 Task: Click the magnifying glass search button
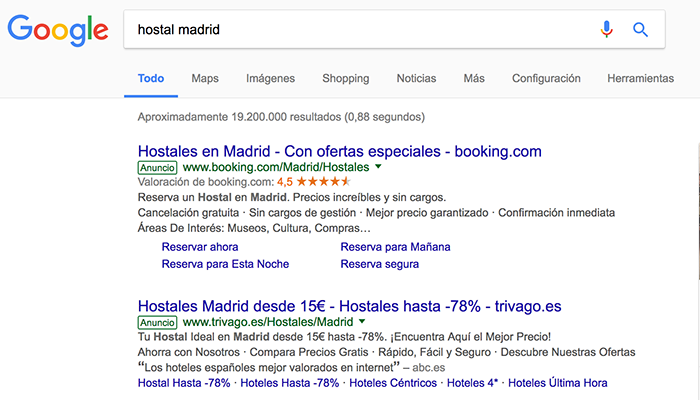tap(641, 30)
